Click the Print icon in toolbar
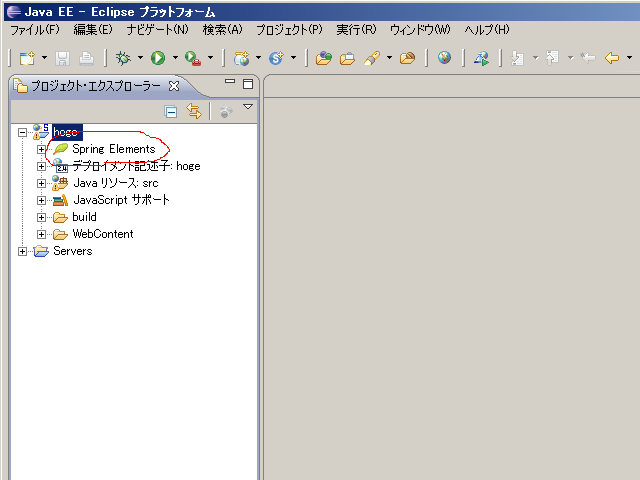This screenshot has height=480, width=640. click(x=86, y=58)
